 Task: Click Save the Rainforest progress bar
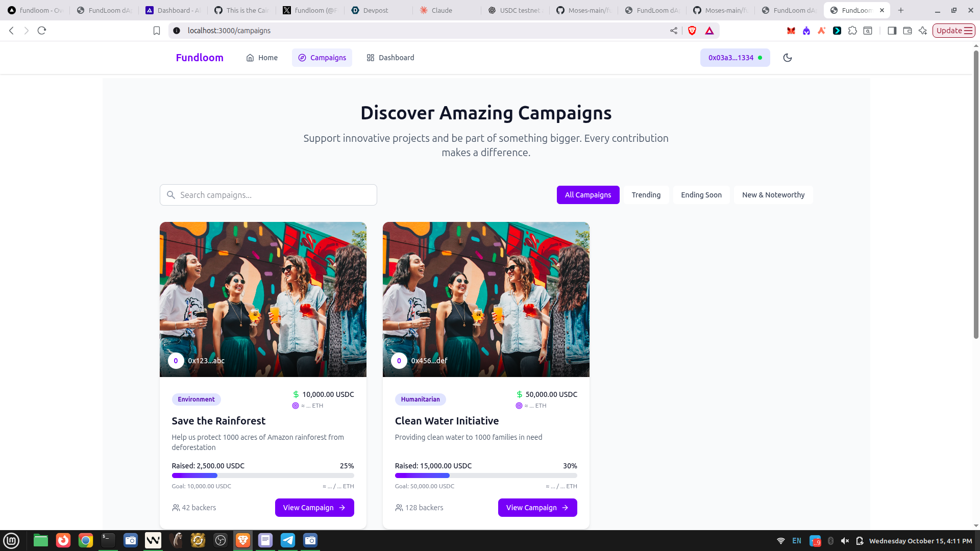click(262, 475)
